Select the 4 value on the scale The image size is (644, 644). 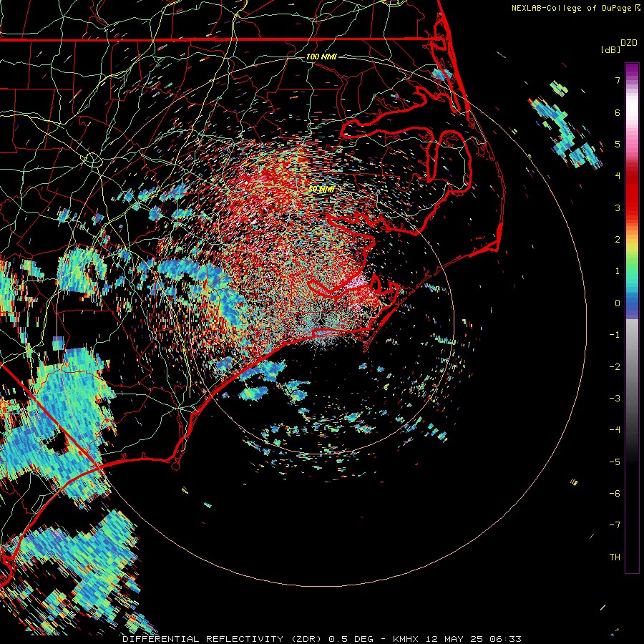pyautogui.click(x=618, y=176)
